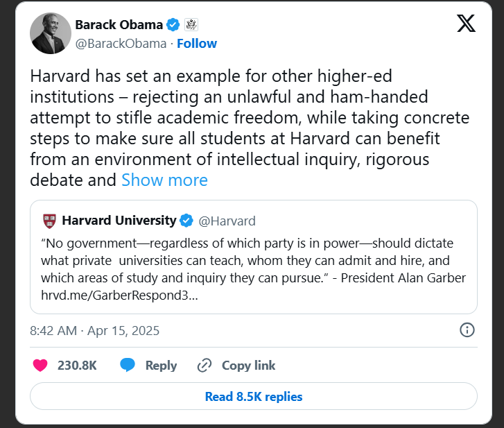
Task: Click the Reply text label
Action: click(161, 366)
